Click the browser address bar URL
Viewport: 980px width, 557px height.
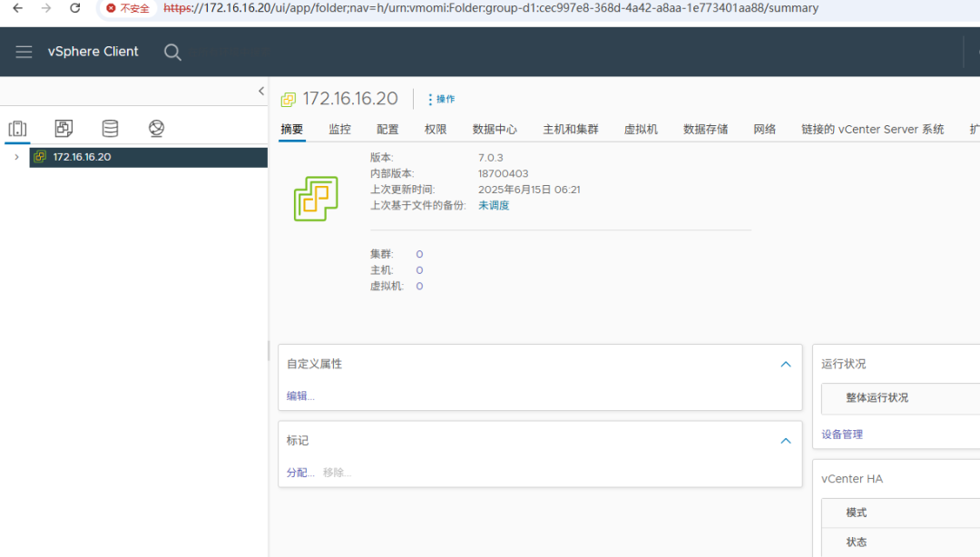click(491, 8)
